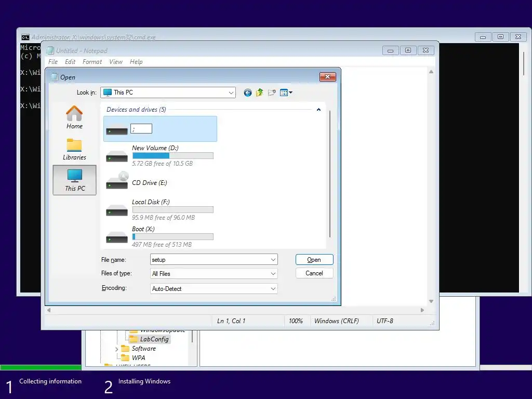Select Libraries in the places sidebar
The height and width of the screenshot is (399, 532).
74,149
